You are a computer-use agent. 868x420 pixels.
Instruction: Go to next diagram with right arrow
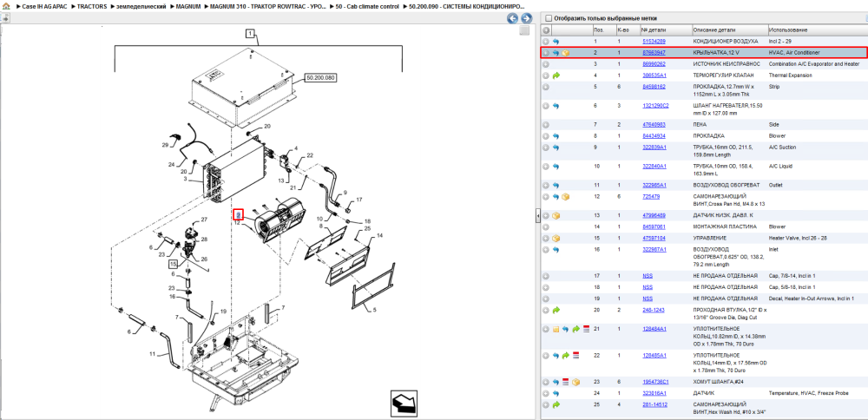pyautogui.click(x=526, y=18)
